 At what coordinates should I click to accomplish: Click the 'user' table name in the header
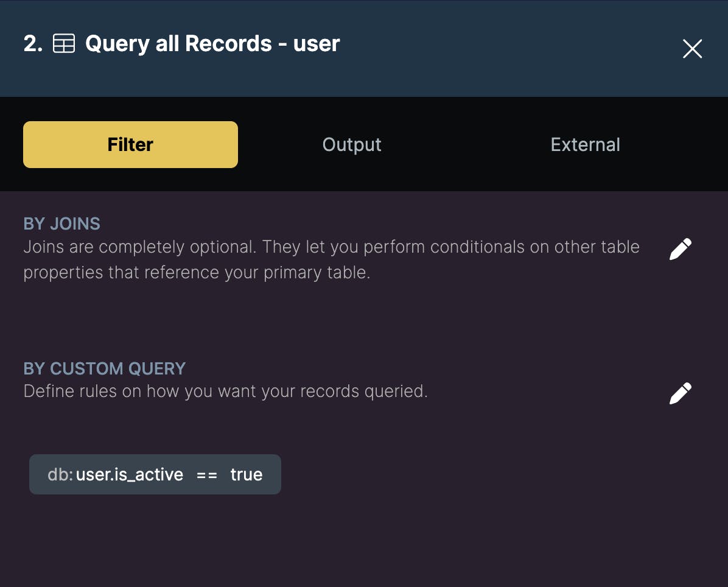tap(317, 44)
